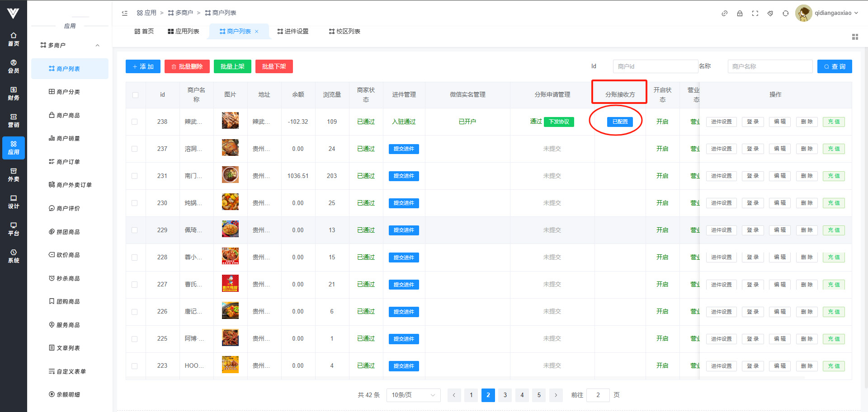Select the checkbox for merchant 238
This screenshot has height=412, width=868.
click(x=135, y=122)
